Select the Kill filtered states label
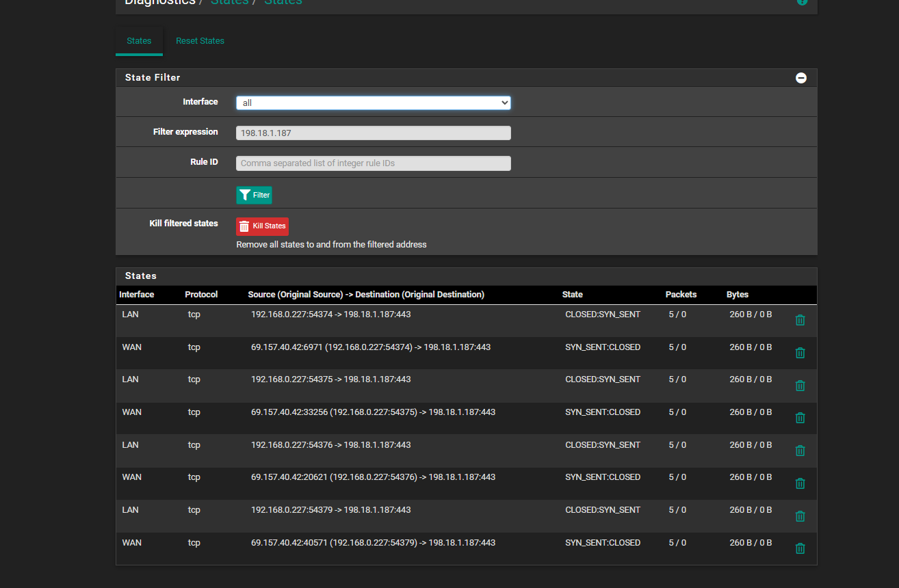The width and height of the screenshot is (899, 588). (x=183, y=224)
